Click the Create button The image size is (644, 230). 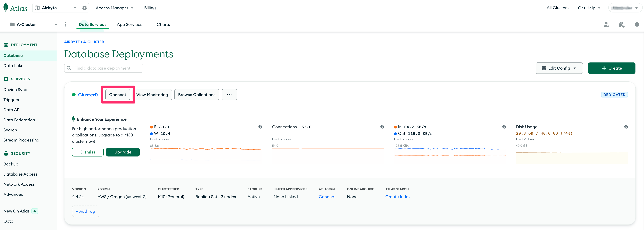point(611,68)
